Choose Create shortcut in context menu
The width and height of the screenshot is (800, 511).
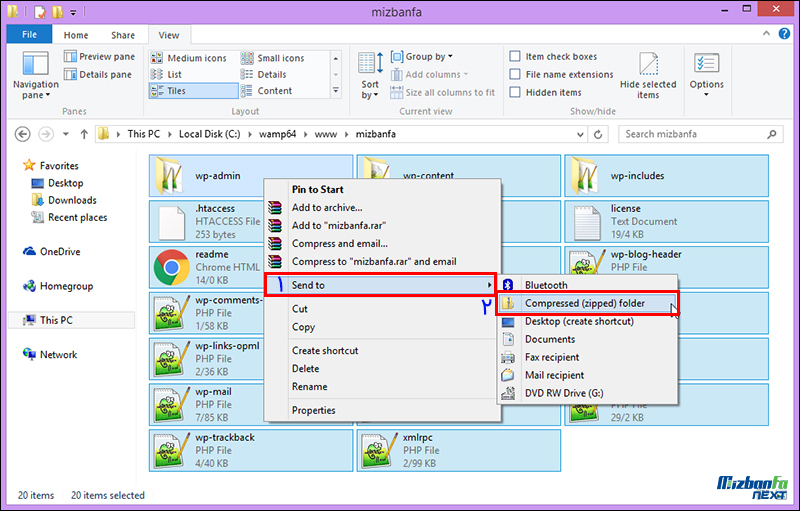coord(325,351)
